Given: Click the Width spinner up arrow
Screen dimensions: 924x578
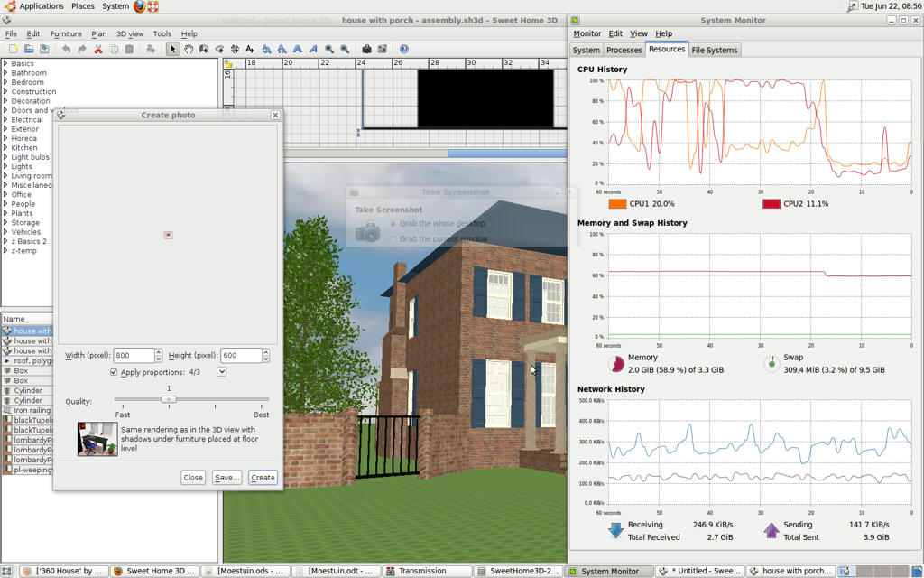Looking at the screenshot, I should 159,352.
